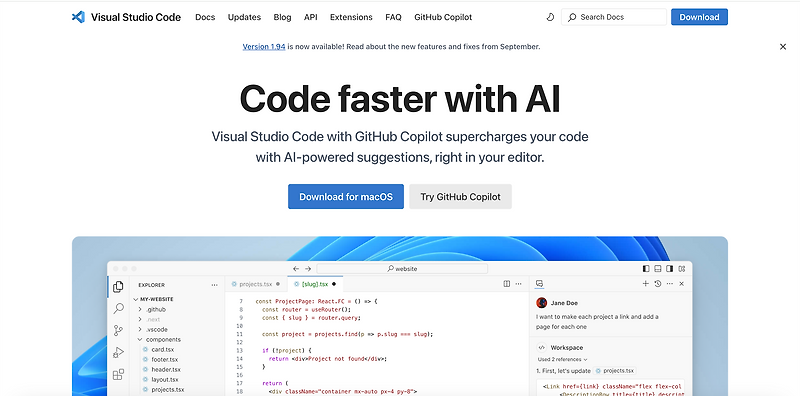
Task: Click the Visual Studio Code title text
Action: pyautogui.click(x=136, y=17)
